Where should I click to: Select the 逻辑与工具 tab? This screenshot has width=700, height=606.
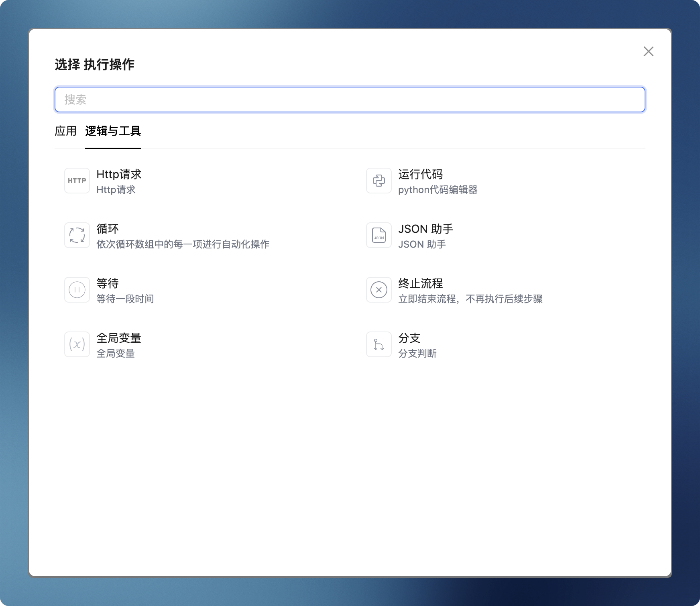click(x=113, y=131)
